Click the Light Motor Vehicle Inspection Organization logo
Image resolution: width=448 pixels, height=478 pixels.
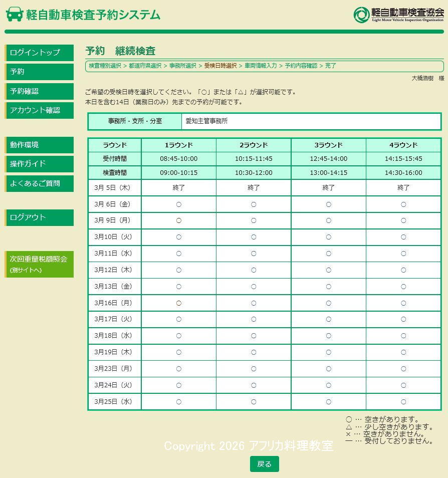pyautogui.click(x=398, y=15)
